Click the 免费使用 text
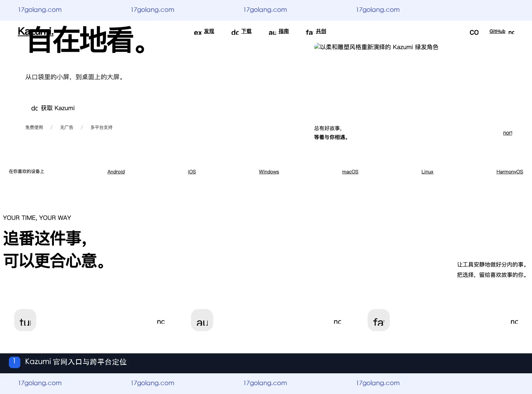The width and height of the screenshot is (532, 394). (x=34, y=128)
